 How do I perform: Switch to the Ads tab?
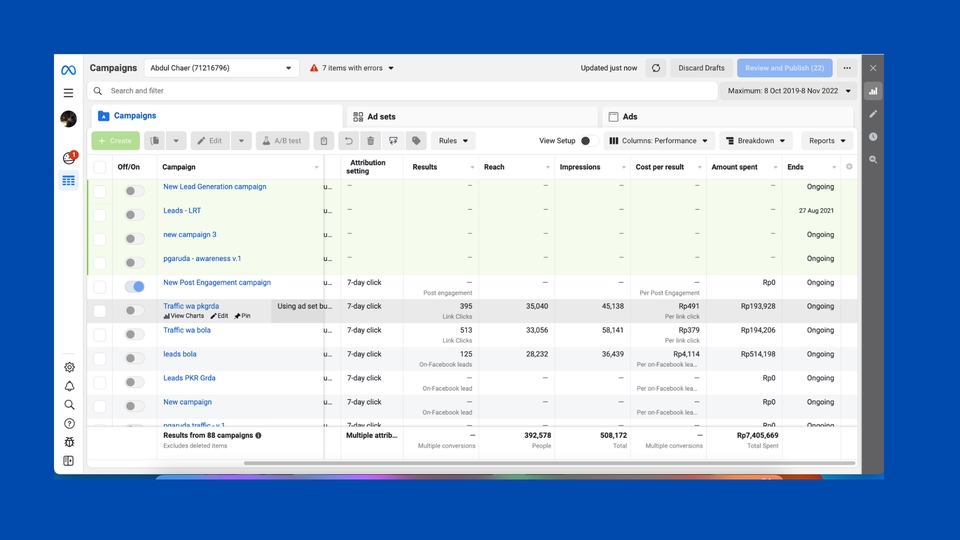tap(728, 116)
